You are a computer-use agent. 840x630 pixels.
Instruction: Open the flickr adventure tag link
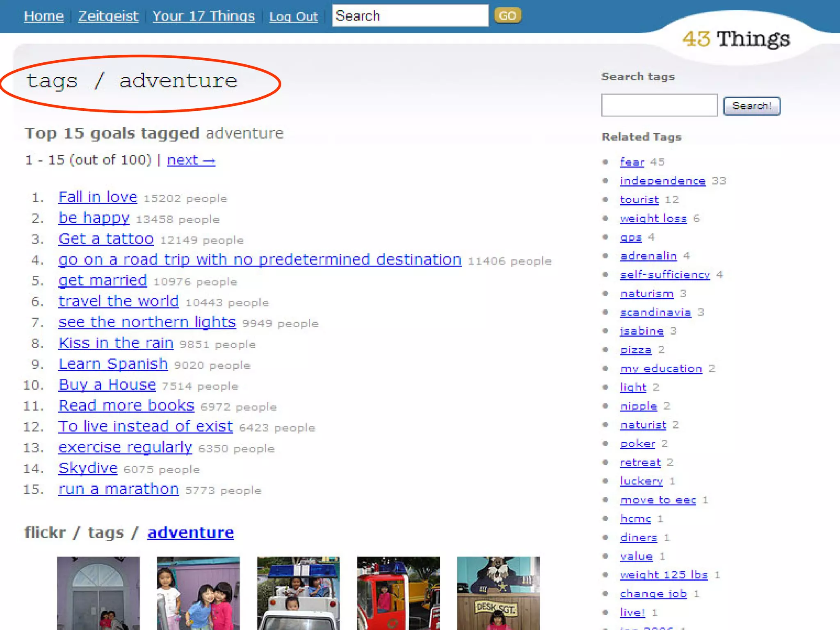(x=191, y=532)
